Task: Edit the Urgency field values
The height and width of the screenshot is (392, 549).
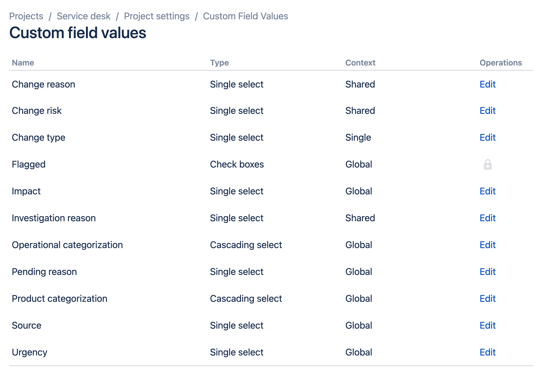Action: click(487, 352)
